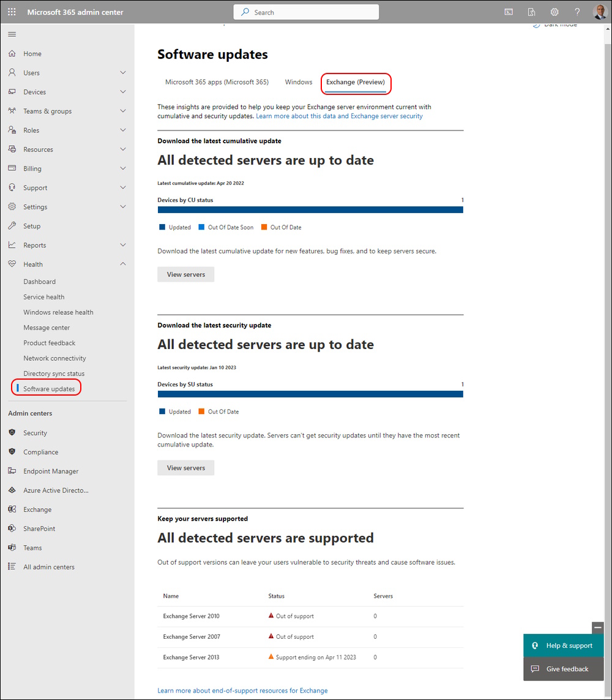Open Learn more about end-of-support link

pos(242,691)
